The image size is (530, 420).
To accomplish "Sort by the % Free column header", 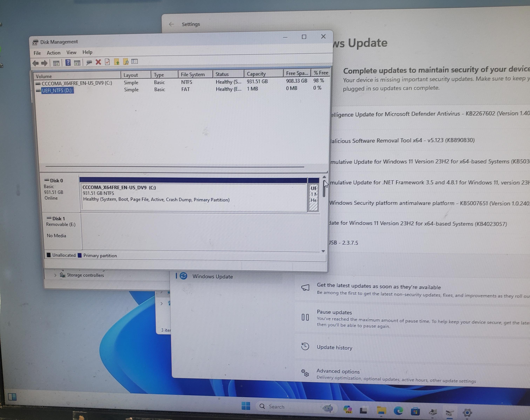I will coord(321,73).
